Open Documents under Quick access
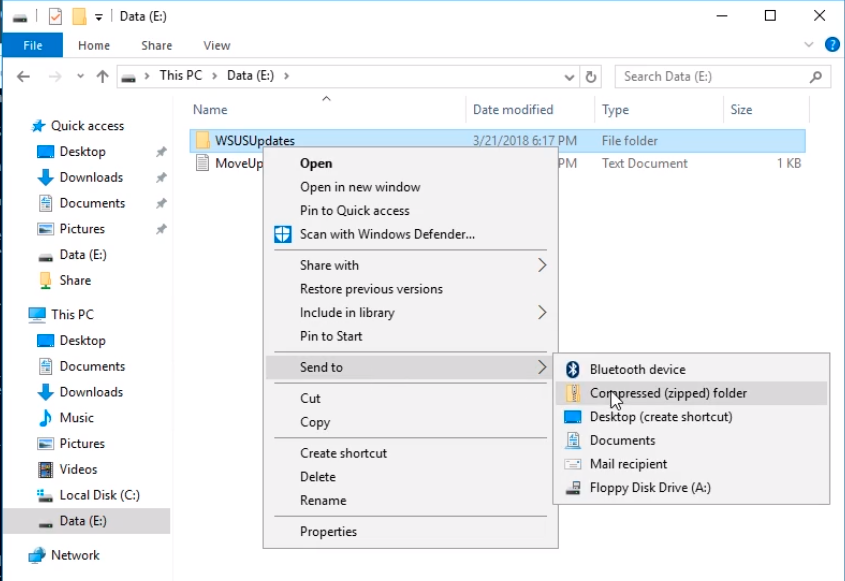The image size is (845, 581). tap(92, 203)
